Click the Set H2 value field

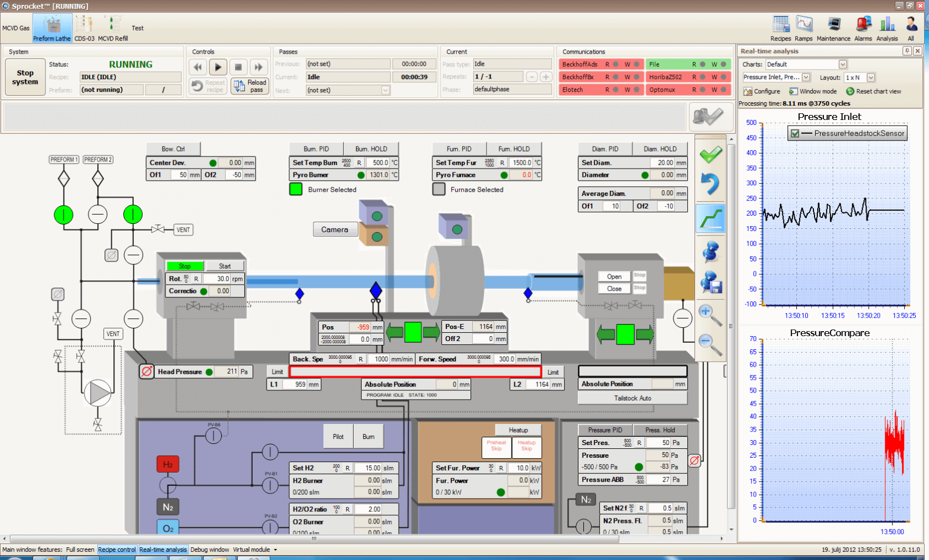tap(372, 468)
